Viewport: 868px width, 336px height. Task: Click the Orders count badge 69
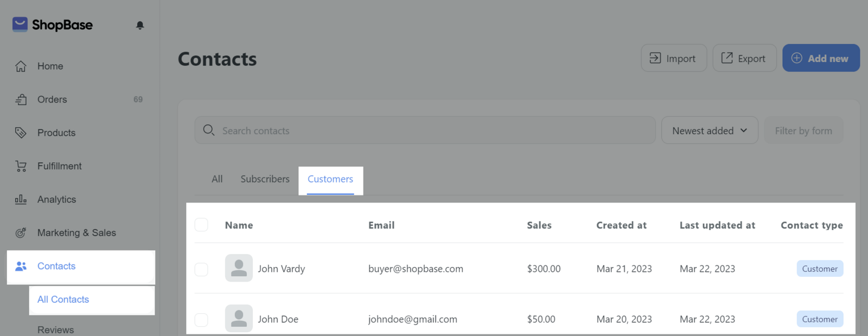point(138,99)
